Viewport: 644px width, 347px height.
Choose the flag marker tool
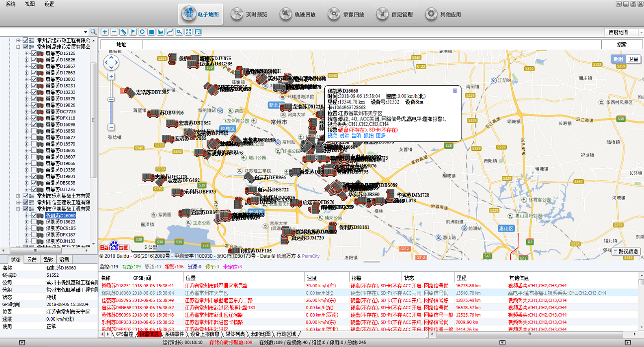pyautogui.click(x=133, y=32)
